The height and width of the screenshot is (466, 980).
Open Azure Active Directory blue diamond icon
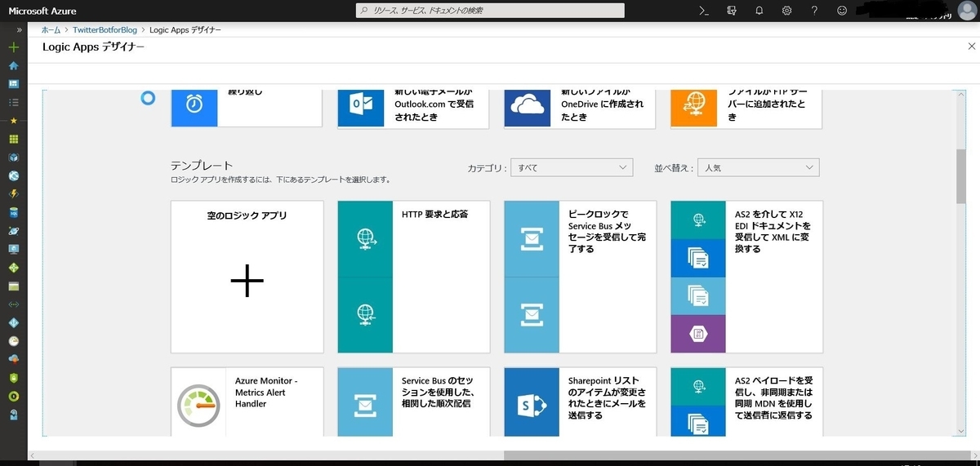click(13, 323)
